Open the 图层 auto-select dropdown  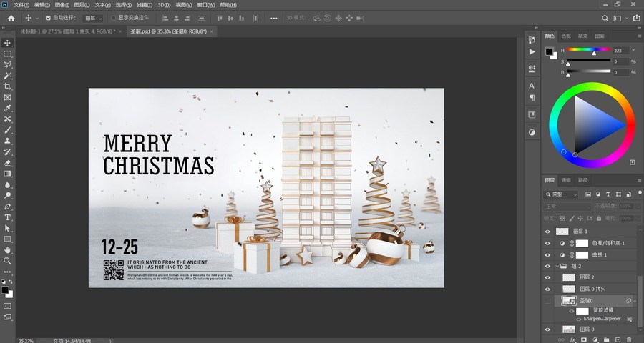coord(93,18)
